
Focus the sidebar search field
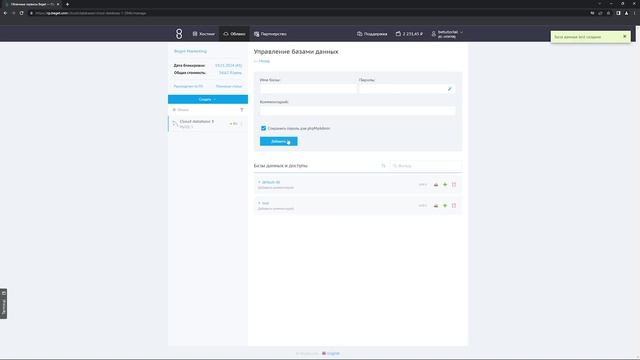coord(204,110)
